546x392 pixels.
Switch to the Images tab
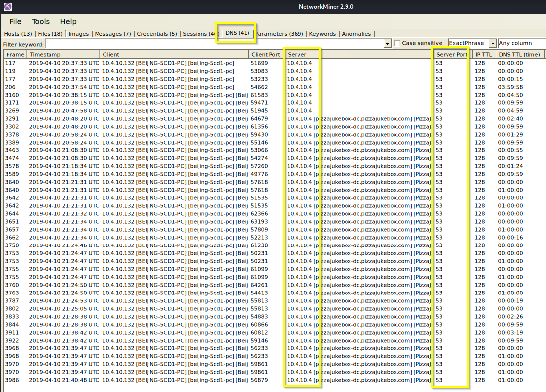(x=79, y=34)
